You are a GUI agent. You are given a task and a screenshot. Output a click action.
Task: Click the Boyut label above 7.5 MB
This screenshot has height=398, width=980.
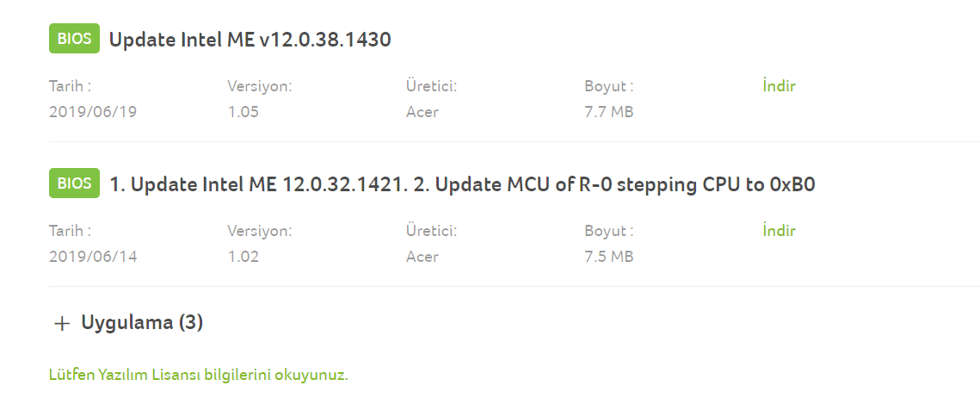click(608, 231)
